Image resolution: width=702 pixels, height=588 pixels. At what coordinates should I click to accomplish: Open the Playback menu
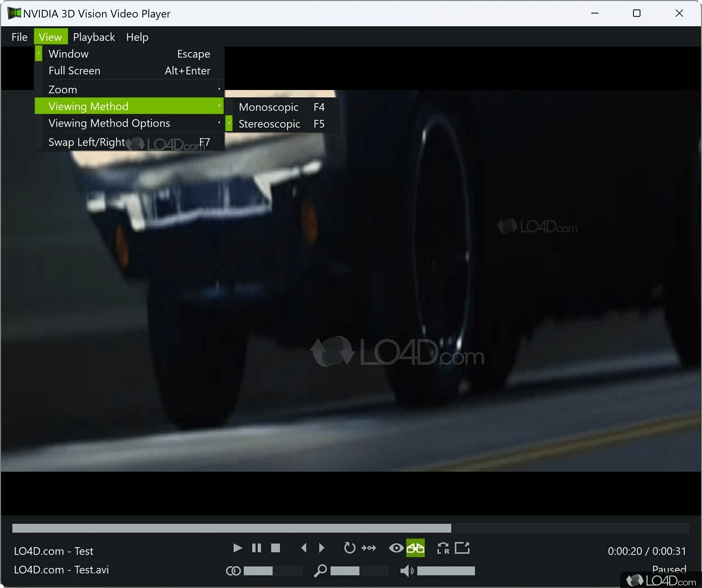(94, 37)
